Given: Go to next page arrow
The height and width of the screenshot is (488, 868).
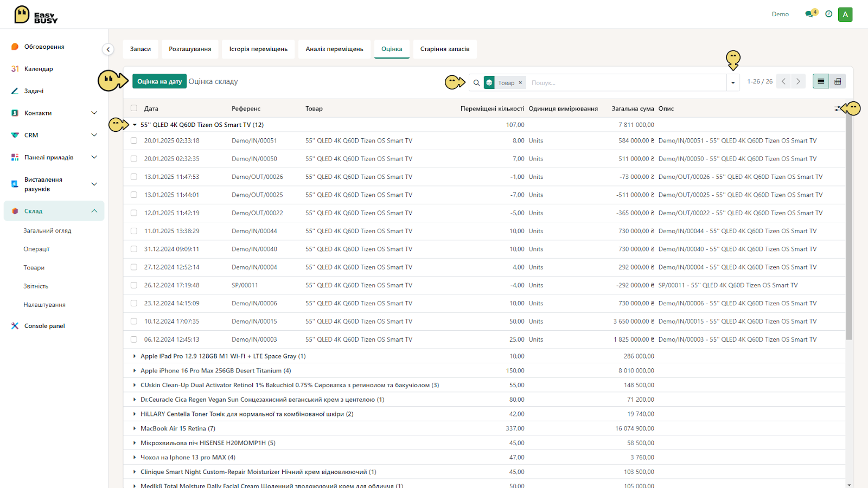Looking at the screenshot, I should click(x=798, y=81).
